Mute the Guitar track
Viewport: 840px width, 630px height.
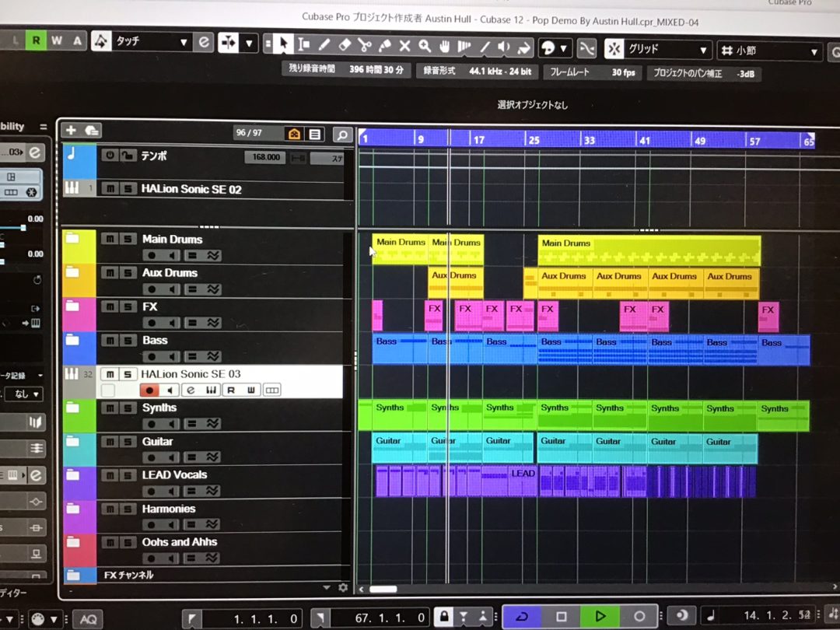click(110, 442)
